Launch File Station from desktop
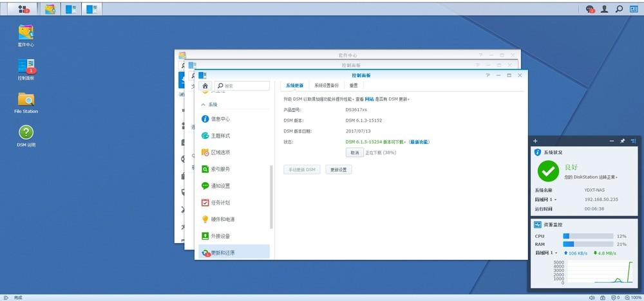644x301 pixels. 26,102
